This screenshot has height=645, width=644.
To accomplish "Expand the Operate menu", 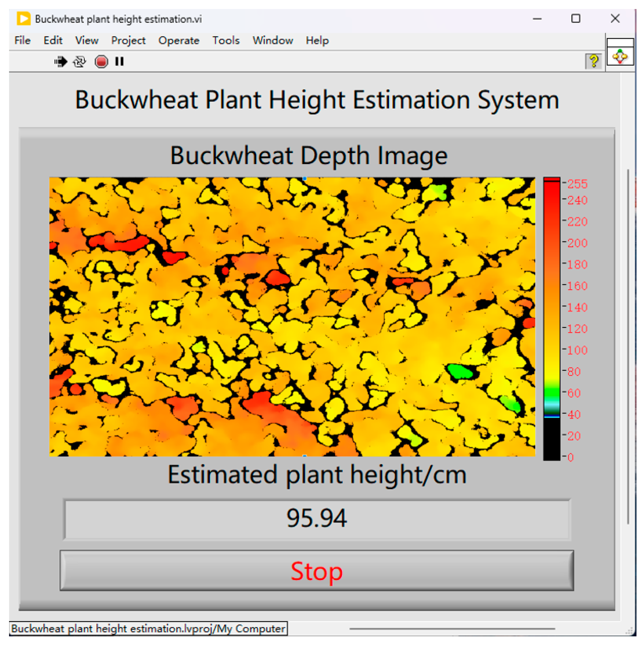I will coord(179,41).
